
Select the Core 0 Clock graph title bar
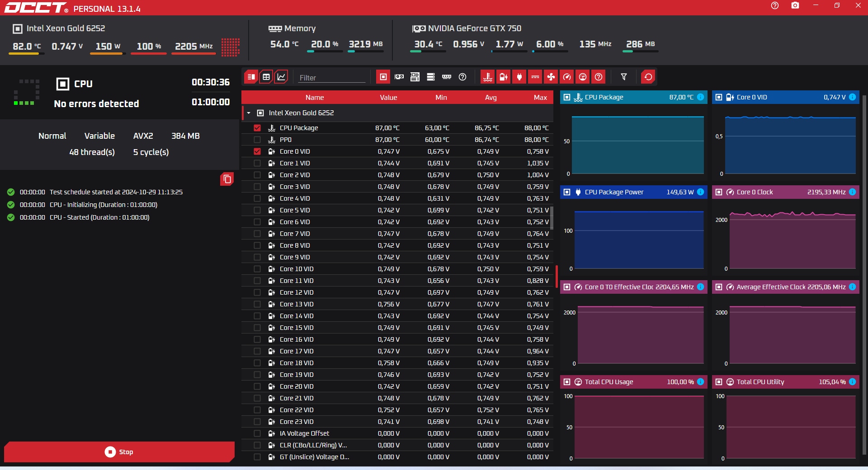coord(786,192)
